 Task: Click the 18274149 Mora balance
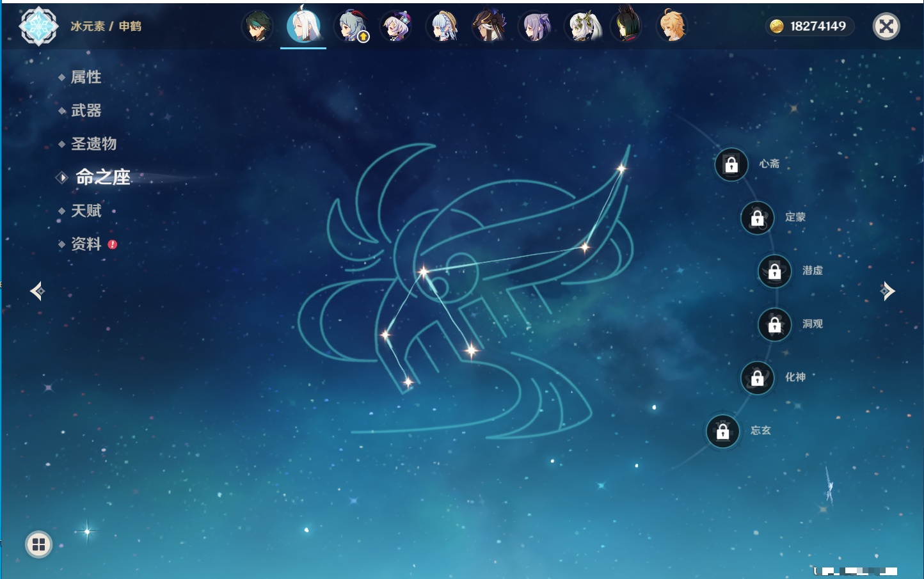818,26
